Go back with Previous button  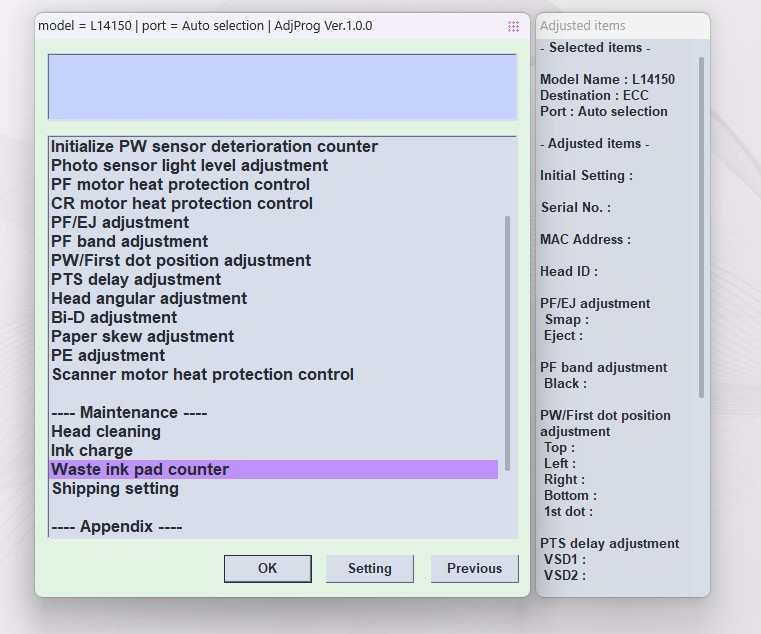(x=475, y=568)
